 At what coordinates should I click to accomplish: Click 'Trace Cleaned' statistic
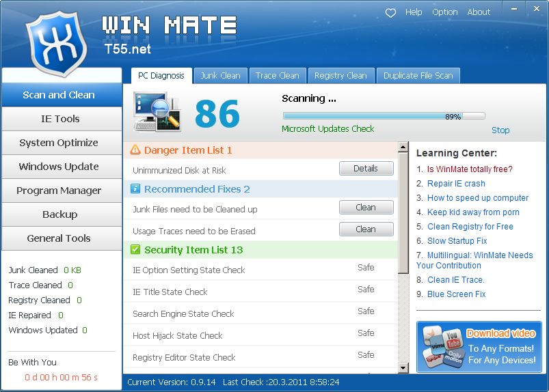click(x=40, y=285)
